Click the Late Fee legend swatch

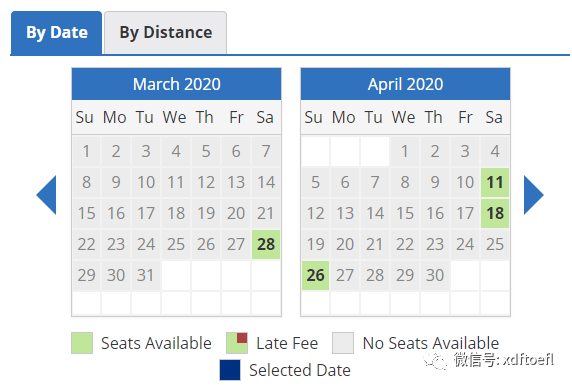coord(237,343)
